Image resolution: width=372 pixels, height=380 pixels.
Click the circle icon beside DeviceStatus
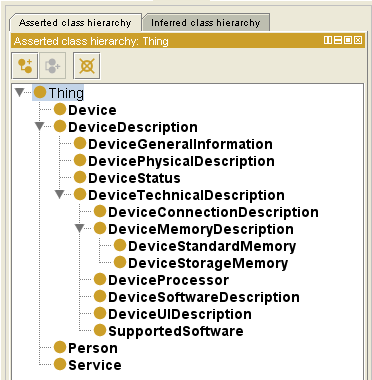coord(80,177)
